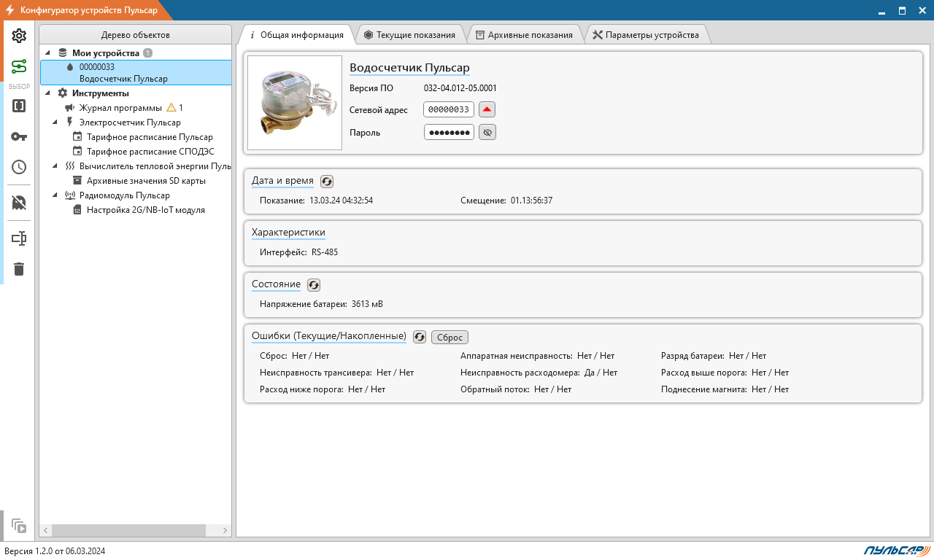Open Тарифное расписание Пульсар
The width and height of the screenshot is (934, 560).
150,136
